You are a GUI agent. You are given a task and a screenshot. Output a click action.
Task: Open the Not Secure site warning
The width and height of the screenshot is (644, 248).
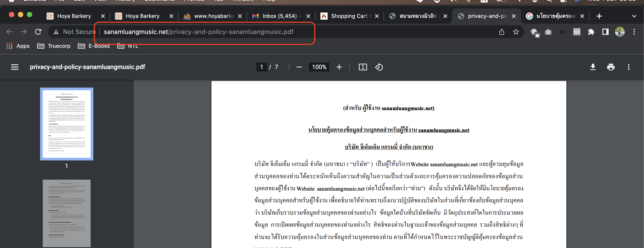click(x=75, y=32)
